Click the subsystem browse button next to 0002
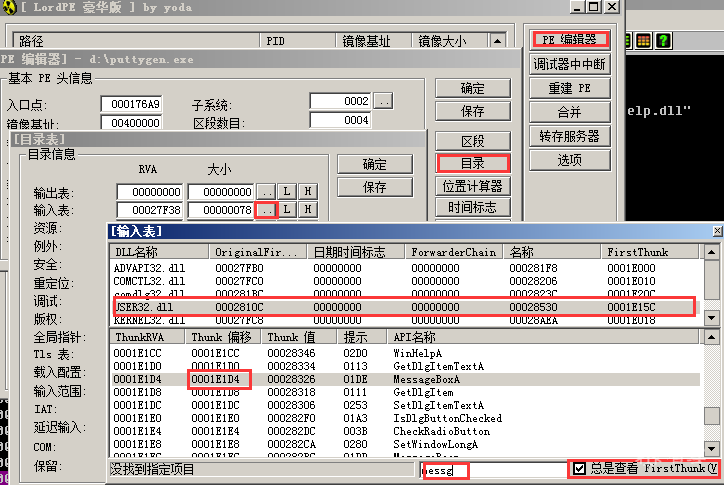Screen dimensions: 724x485 click(x=383, y=101)
